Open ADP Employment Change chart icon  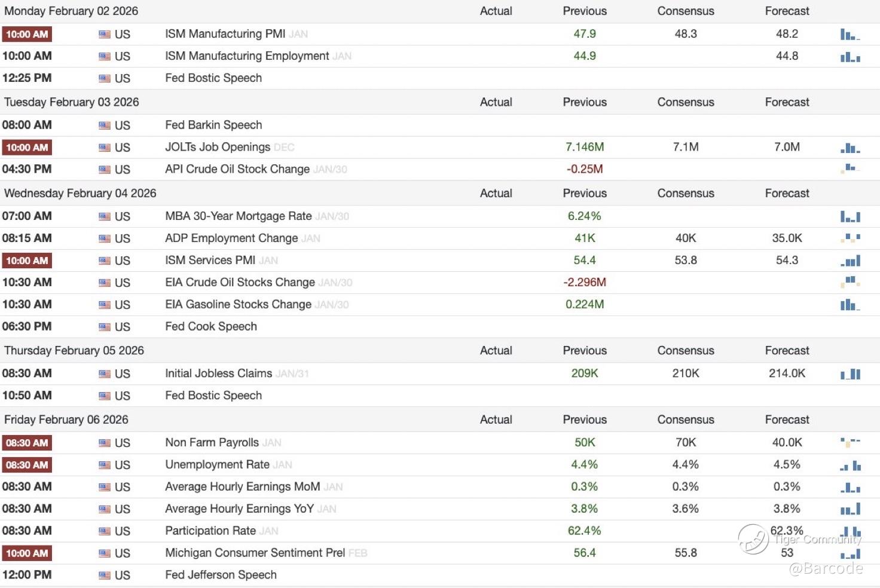point(850,238)
